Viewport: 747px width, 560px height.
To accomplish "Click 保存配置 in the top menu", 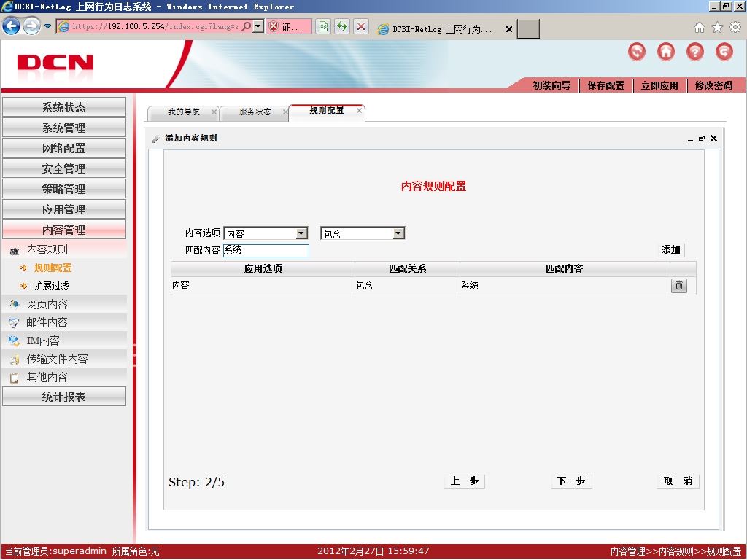I will pyautogui.click(x=605, y=86).
